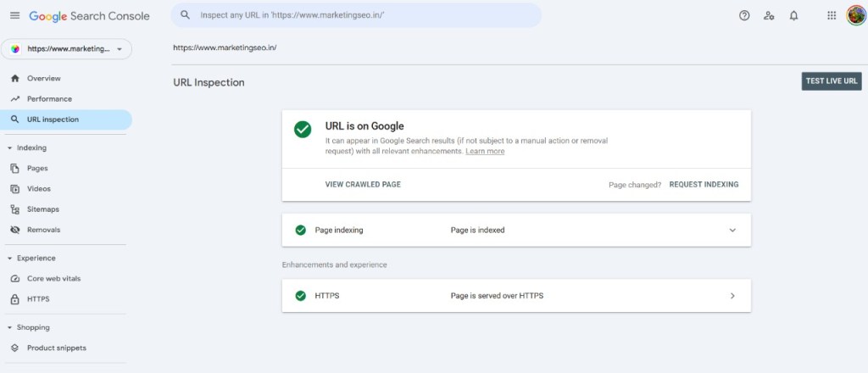
Task: Click the 'Page is indexed' status text
Action: [478, 231]
